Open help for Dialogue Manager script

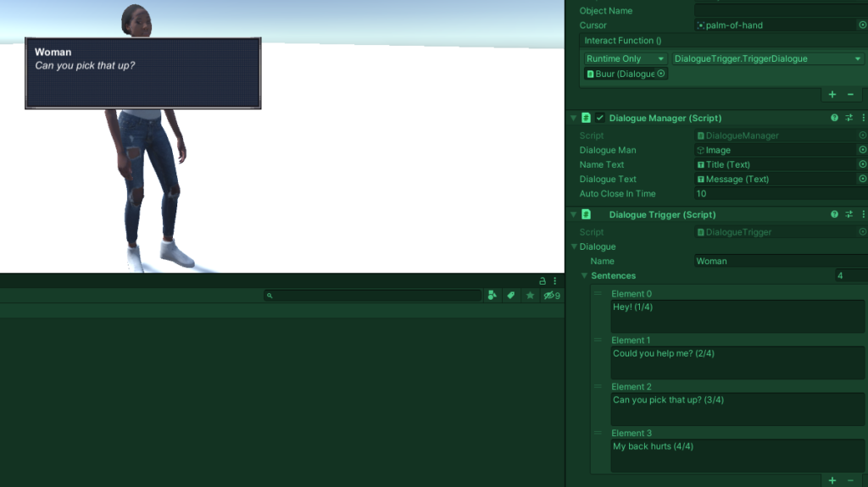pyautogui.click(x=834, y=118)
